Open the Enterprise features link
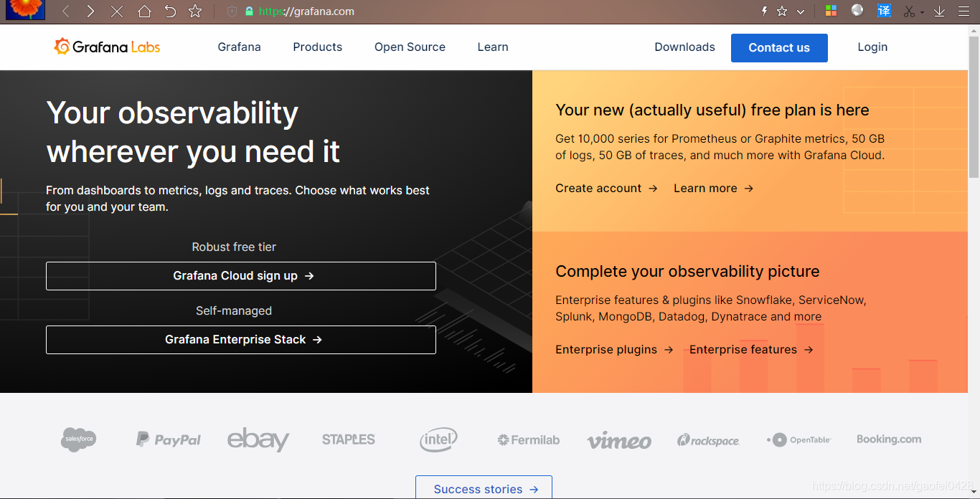The height and width of the screenshot is (499, 980). (x=751, y=349)
